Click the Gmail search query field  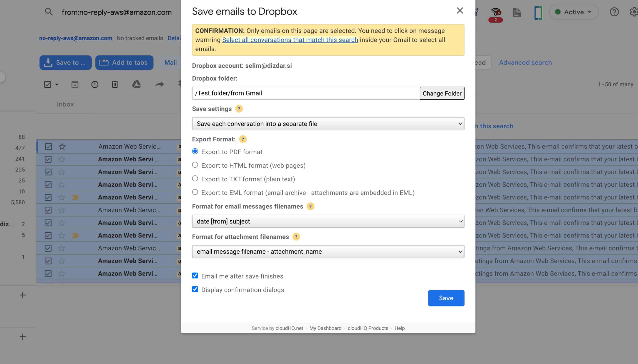click(116, 12)
